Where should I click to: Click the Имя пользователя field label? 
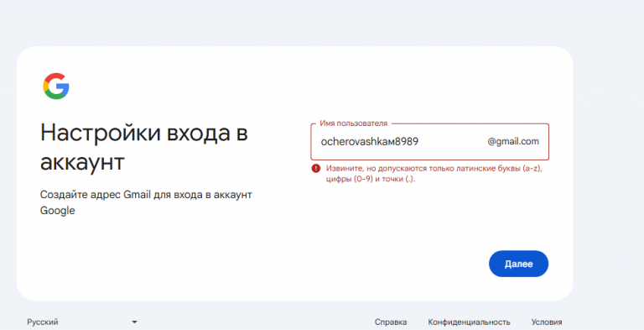point(353,123)
